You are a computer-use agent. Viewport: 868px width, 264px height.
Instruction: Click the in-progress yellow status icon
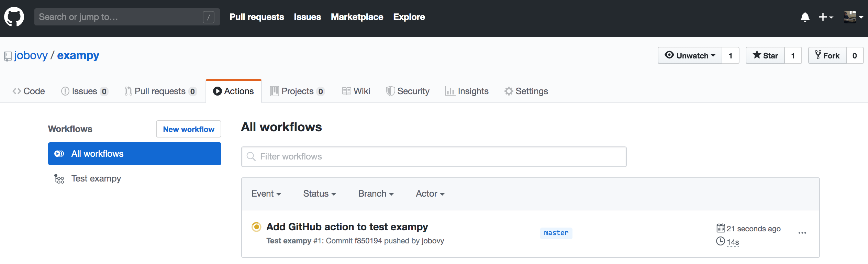256,227
